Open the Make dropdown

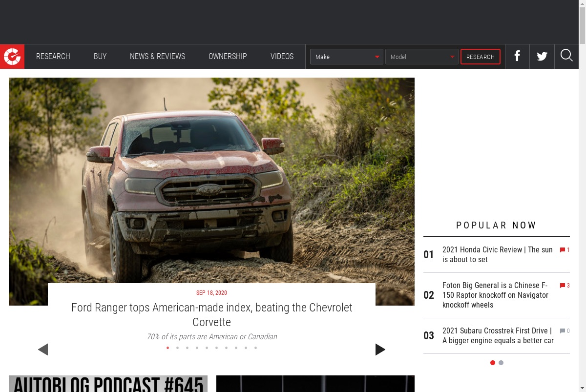[347, 57]
